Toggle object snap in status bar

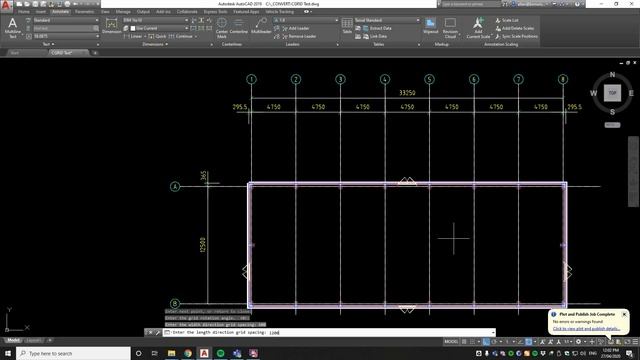pos(529,342)
